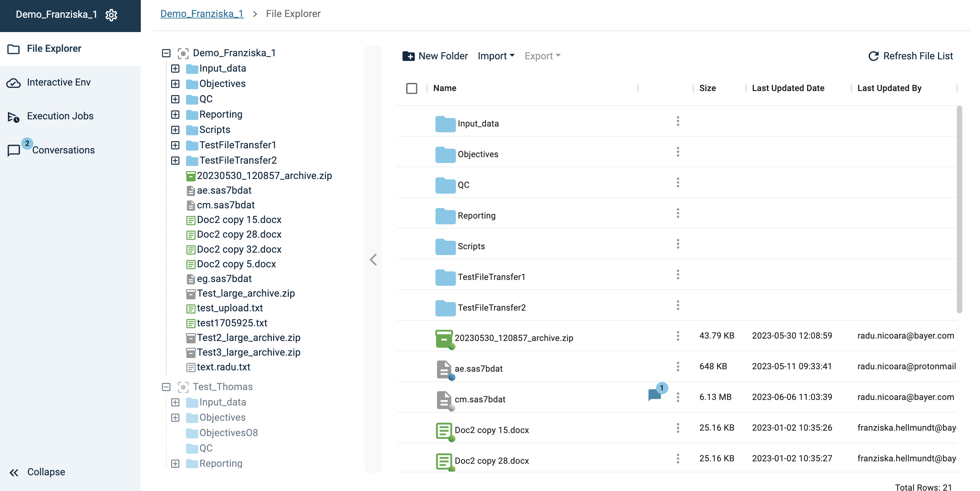
Task: Open three-dot menu for Input_data folder
Action: tap(678, 121)
